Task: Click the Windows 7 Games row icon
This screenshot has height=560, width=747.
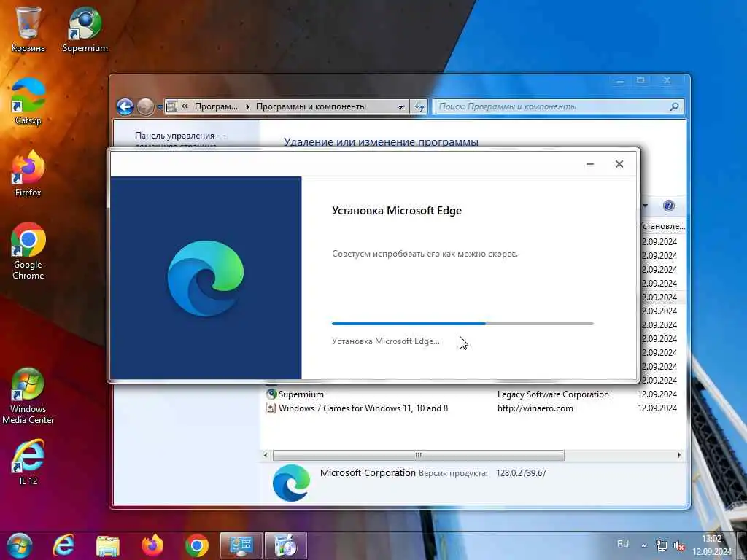Action: tap(271, 408)
